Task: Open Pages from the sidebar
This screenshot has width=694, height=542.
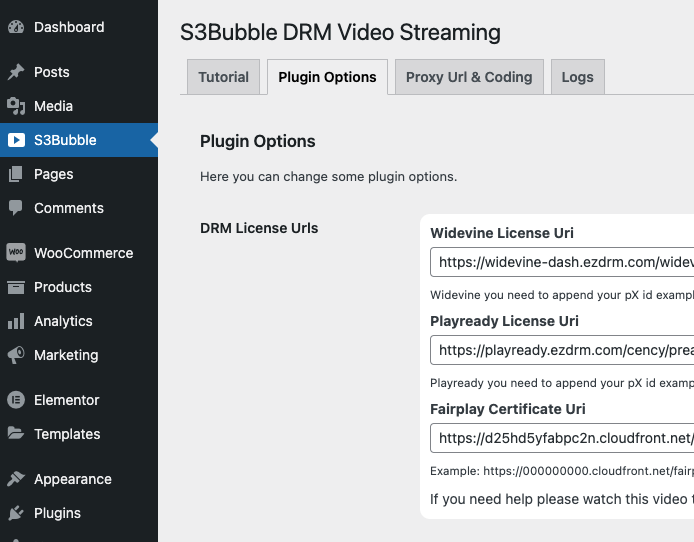Action: point(79,174)
